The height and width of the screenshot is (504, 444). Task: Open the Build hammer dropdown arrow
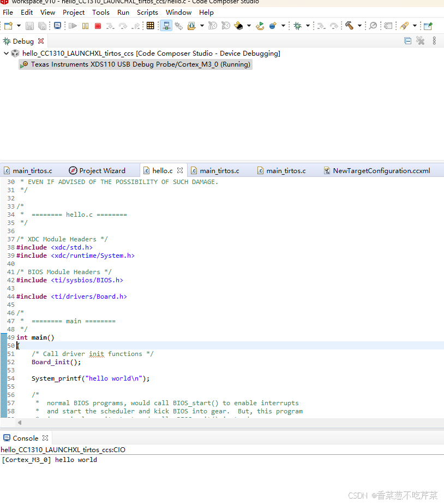359,26
